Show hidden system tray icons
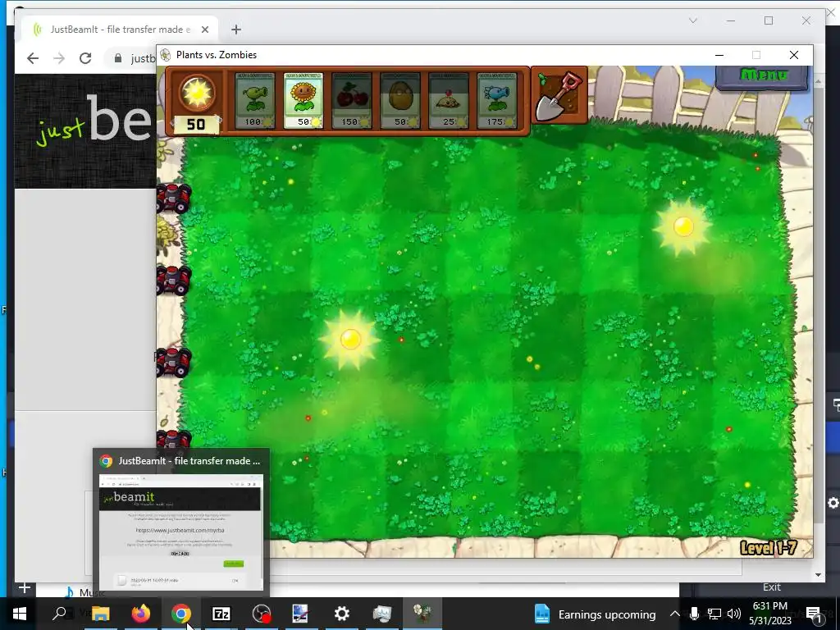The height and width of the screenshot is (630, 840). [x=674, y=614]
